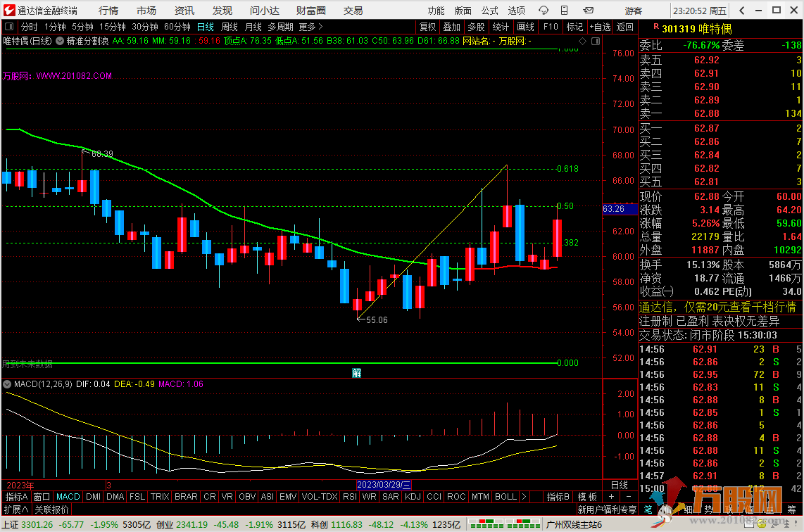The height and width of the screenshot is (532, 804).
Task: Open the 模板 template tab
Action: [587, 497]
